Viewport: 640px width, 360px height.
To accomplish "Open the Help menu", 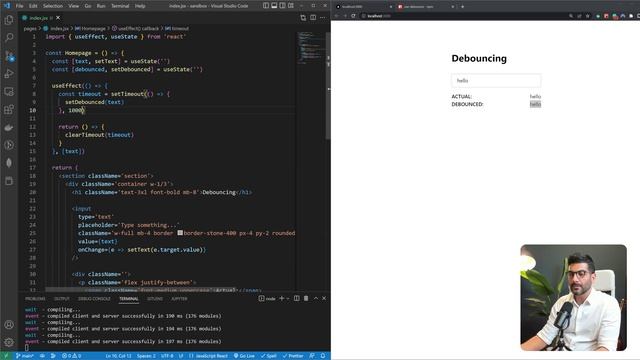I will tap(140, 6).
